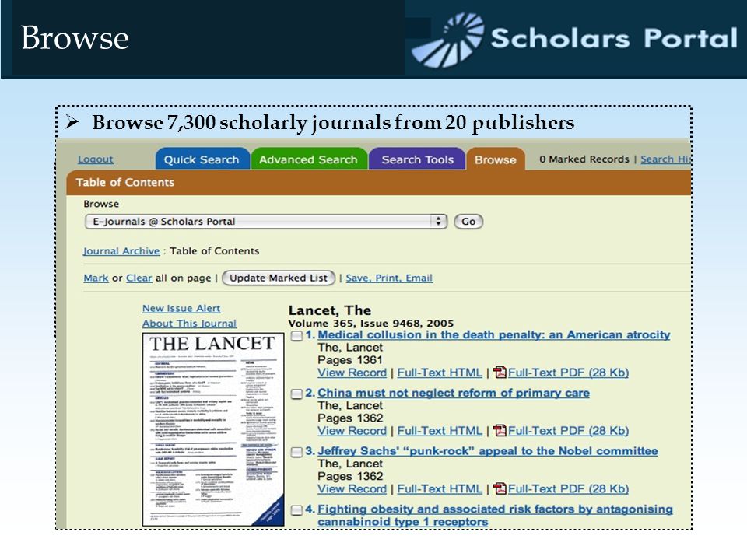Open Full-Text PDF for Jeffrey Sachs article
This screenshot has height=560, width=747.
(x=568, y=488)
